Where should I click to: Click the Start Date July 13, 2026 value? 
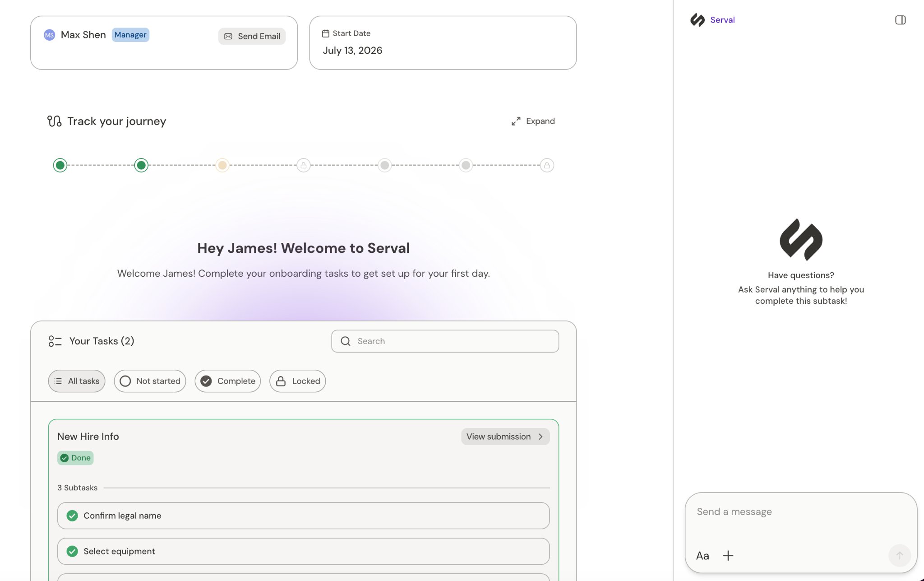click(x=352, y=51)
